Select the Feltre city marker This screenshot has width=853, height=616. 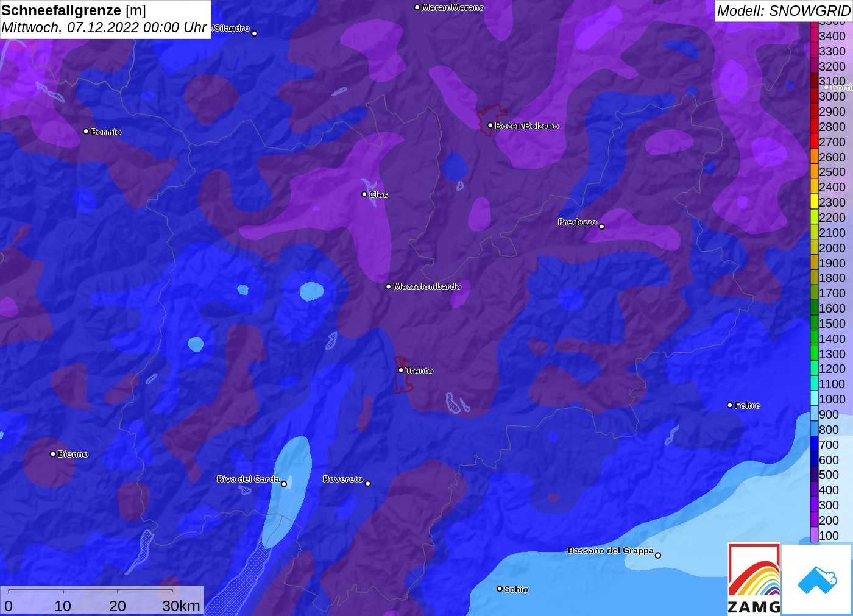pos(730,405)
